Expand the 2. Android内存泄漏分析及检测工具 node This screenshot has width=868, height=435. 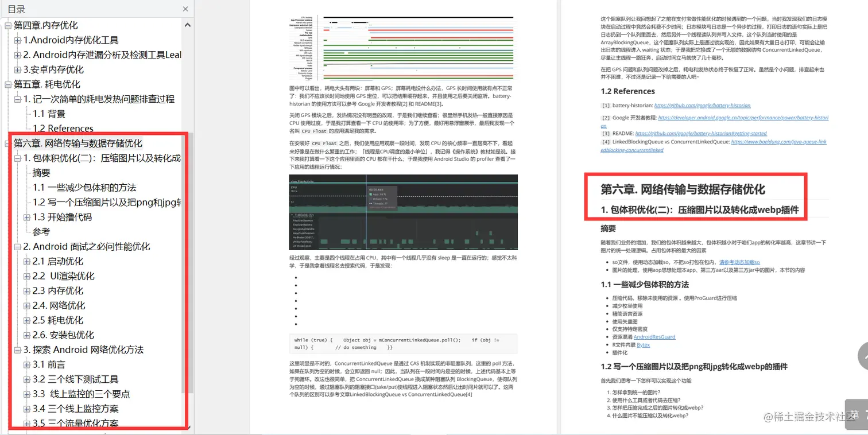coord(17,56)
